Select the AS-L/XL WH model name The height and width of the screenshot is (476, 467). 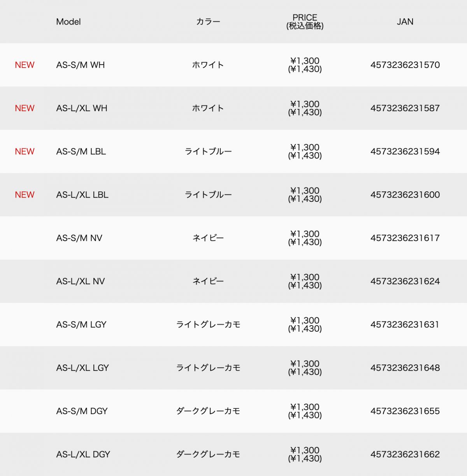coord(82,108)
